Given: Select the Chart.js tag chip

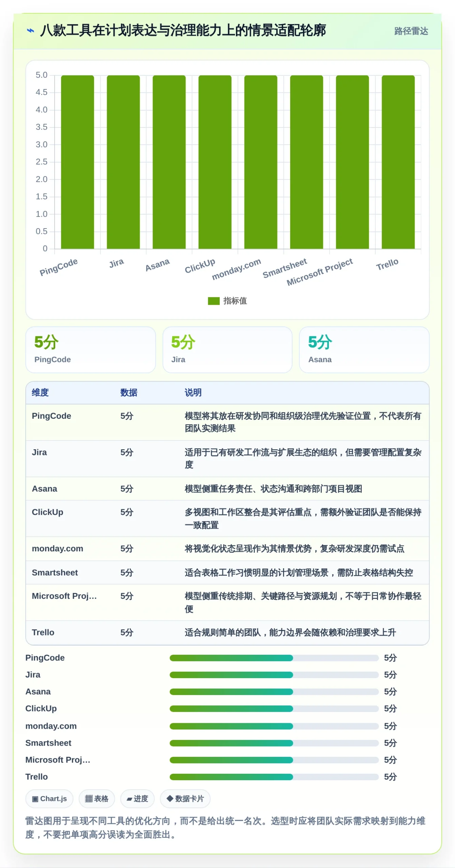Looking at the screenshot, I should pyautogui.click(x=49, y=798).
